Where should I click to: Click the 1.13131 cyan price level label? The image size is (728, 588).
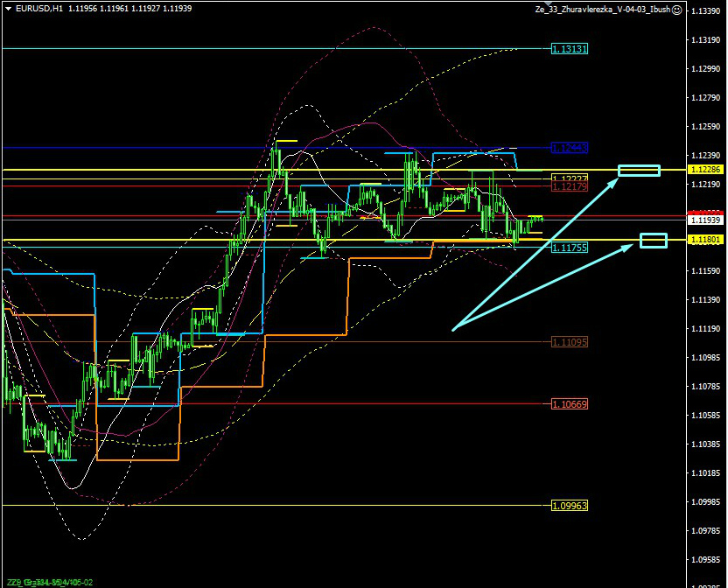(x=569, y=49)
